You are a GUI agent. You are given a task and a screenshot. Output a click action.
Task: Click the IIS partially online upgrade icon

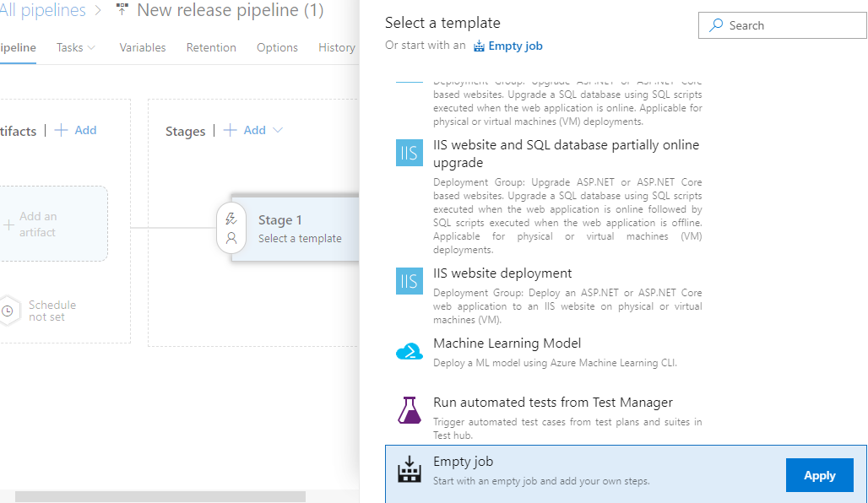[410, 153]
